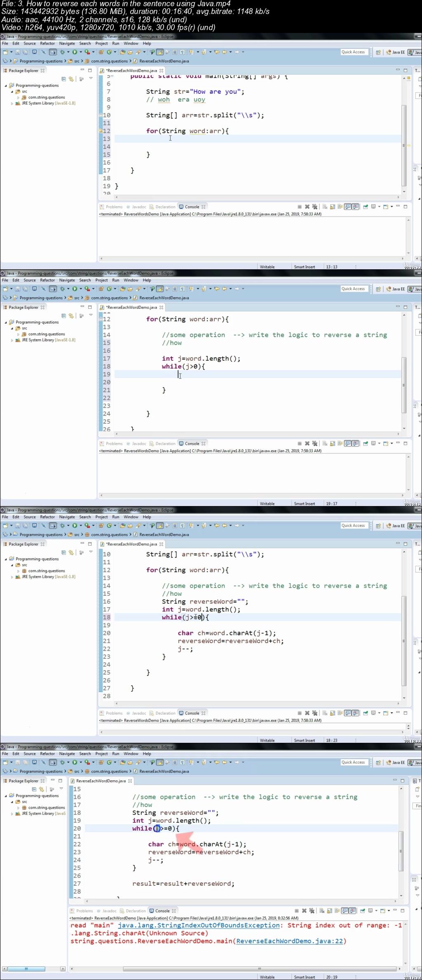The image size is (422, 980).
Task: Open the Window menu in the bottom Eclipse frame
Action: [131, 754]
